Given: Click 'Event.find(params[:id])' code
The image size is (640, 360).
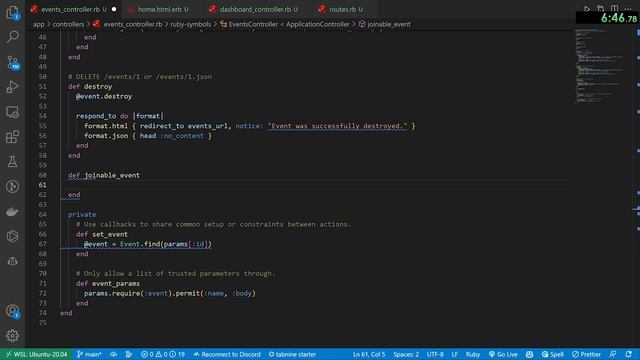Looking at the screenshot, I should pyautogui.click(x=166, y=244).
